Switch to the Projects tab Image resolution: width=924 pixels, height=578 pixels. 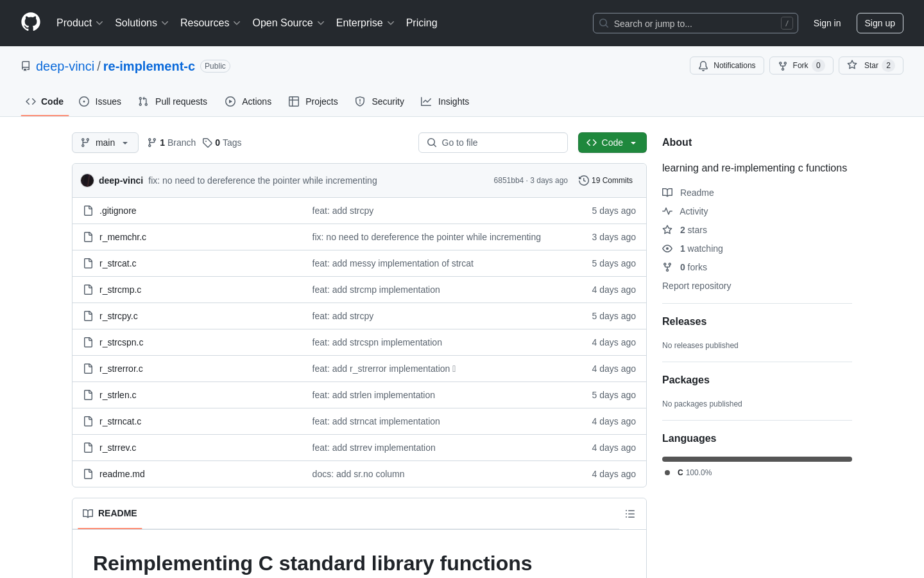[x=313, y=101]
